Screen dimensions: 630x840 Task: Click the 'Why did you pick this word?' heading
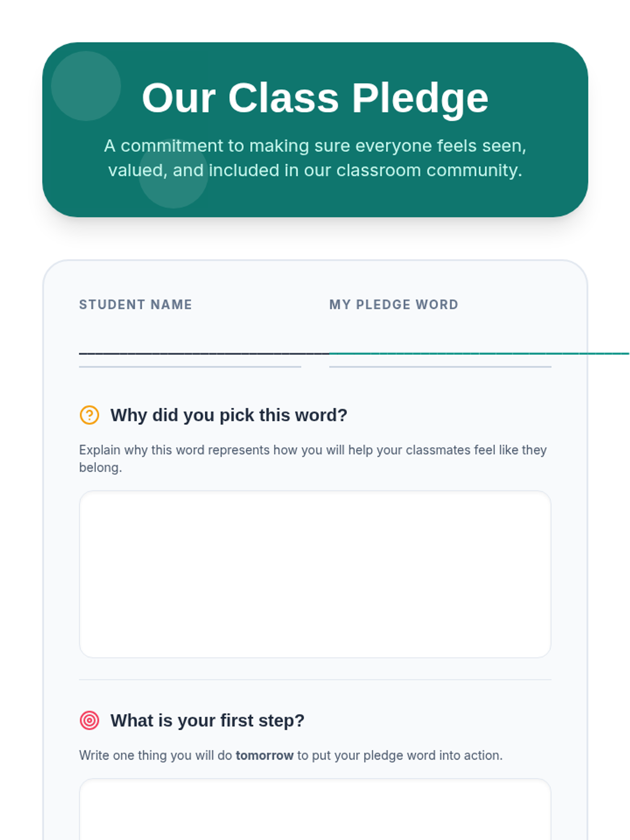(229, 415)
